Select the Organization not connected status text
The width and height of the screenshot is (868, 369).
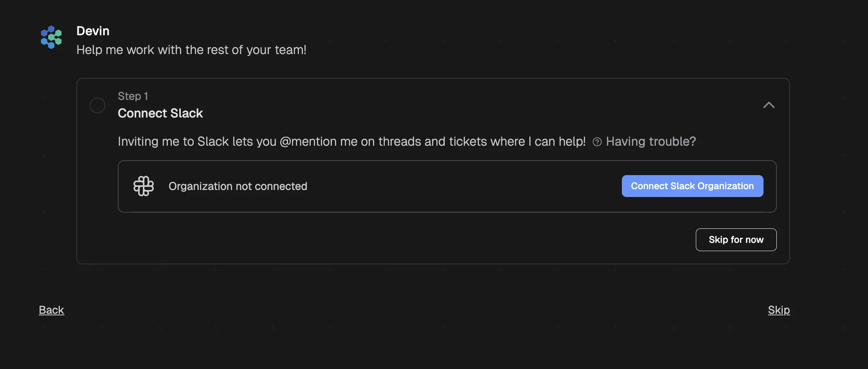[238, 186]
